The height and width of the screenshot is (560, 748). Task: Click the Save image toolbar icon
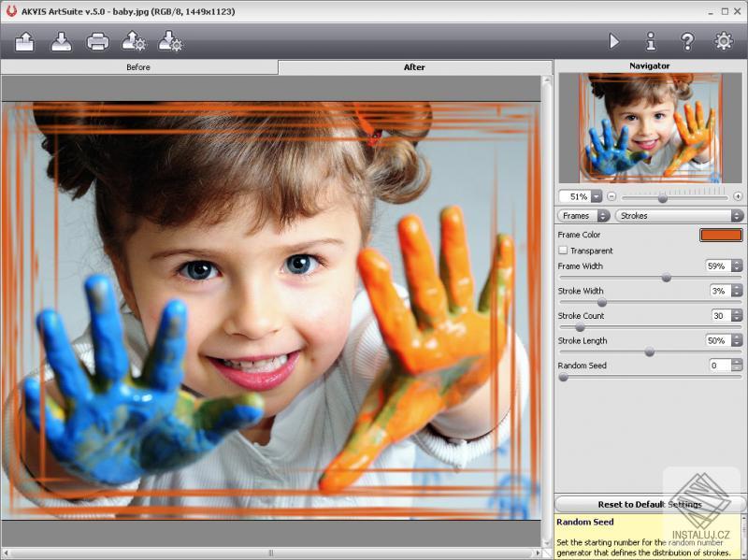(x=61, y=41)
